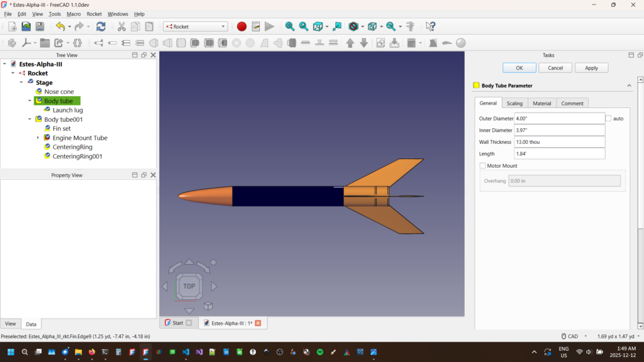Switch to the Material tab
Image resolution: width=644 pixels, height=362 pixels.
[x=541, y=103]
